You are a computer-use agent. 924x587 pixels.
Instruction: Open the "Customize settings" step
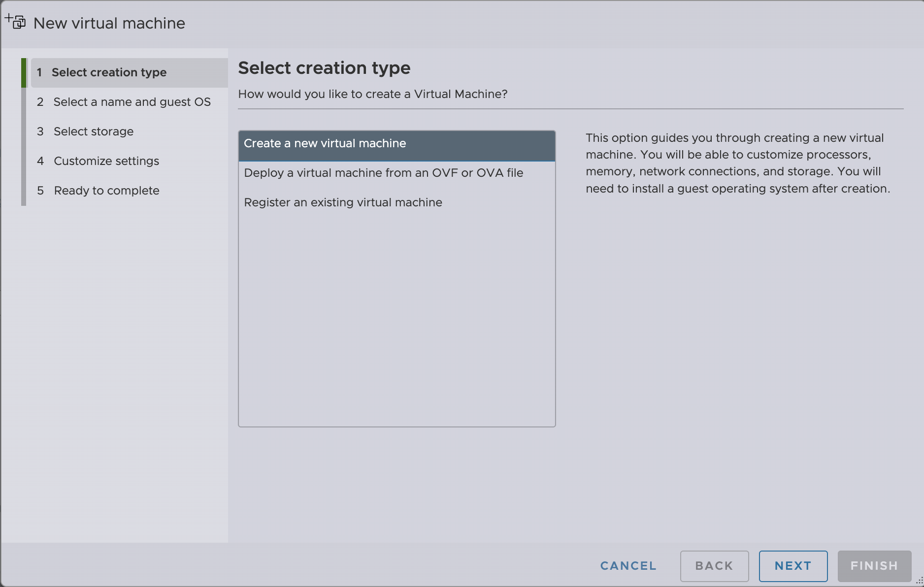coord(106,161)
